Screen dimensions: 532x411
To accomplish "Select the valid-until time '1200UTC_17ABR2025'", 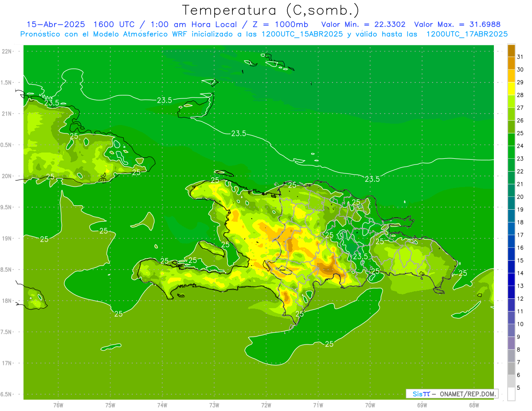I will click(467, 34).
